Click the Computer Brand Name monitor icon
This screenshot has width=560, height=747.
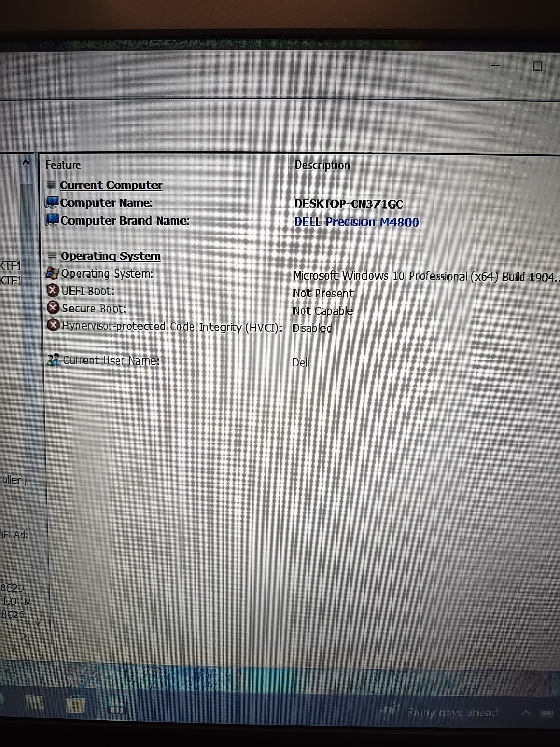coord(52,220)
